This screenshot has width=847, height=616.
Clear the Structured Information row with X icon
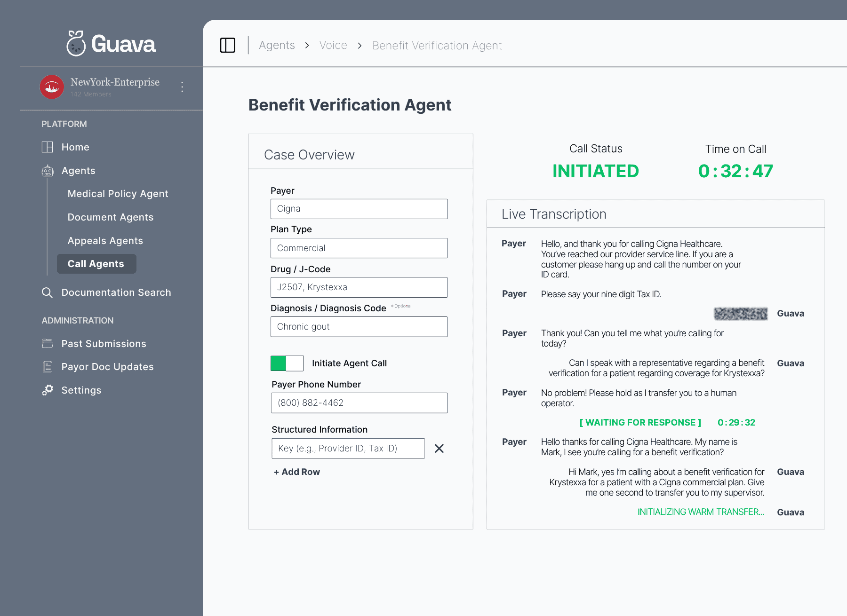[x=439, y=449]
